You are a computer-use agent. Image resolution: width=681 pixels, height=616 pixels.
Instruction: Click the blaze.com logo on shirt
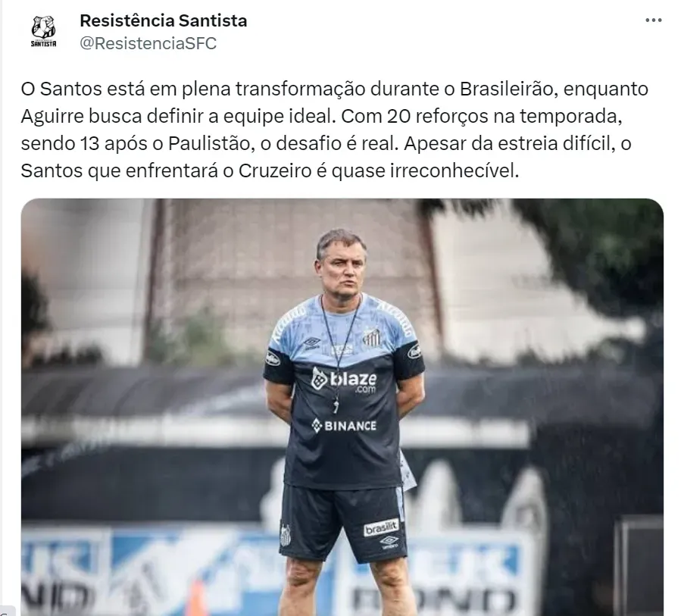(x=344, y=380)
